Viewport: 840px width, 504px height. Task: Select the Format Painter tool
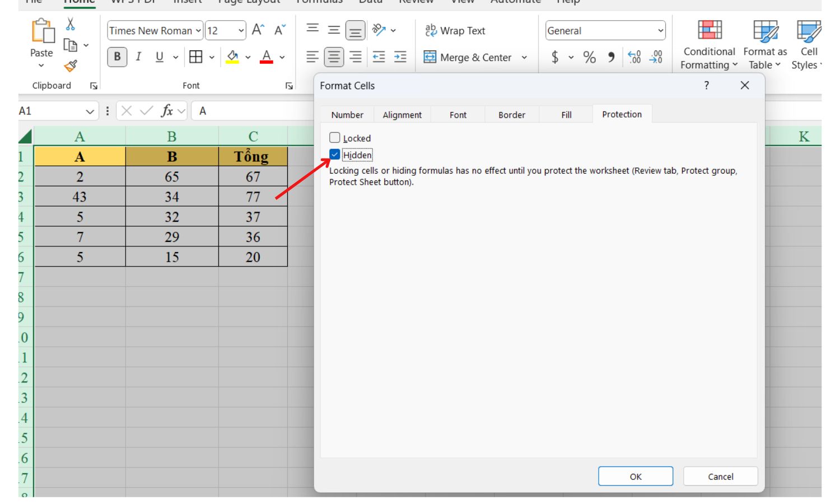pos(69,64)
